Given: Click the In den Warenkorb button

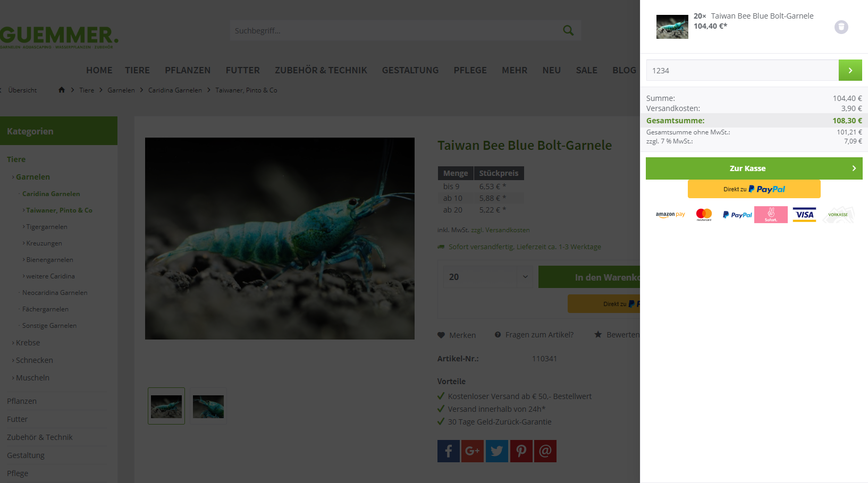Looking at the screenshot, I should point(589,277).
